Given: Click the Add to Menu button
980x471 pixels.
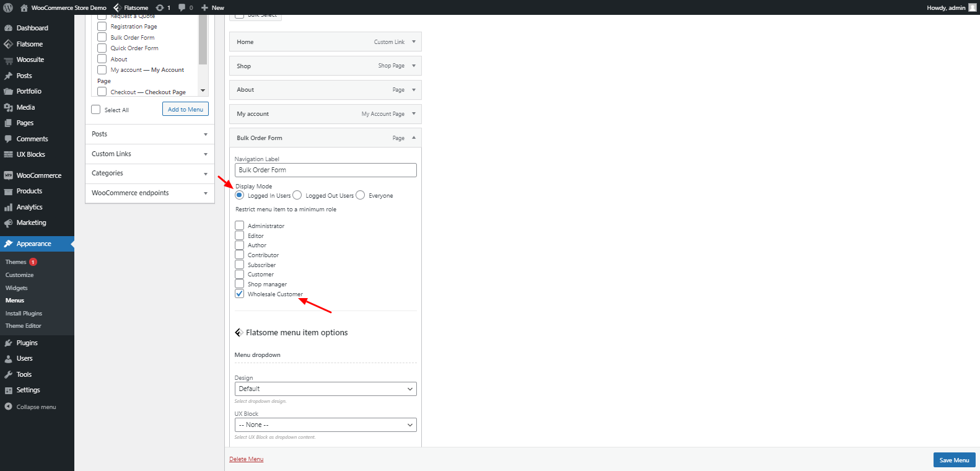Looking at the screenshot, I should (186, 109).
